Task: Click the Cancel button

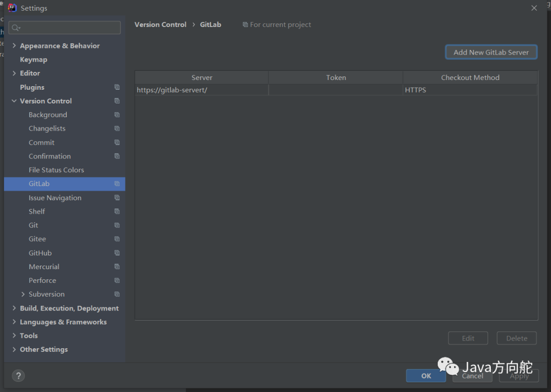Action: pos(472,376)
